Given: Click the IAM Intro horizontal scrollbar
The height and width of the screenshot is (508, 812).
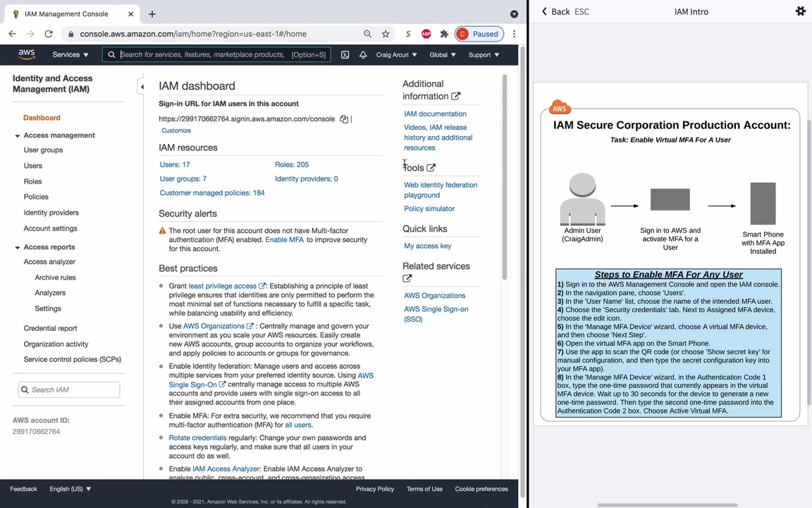Looking at the screenshot, I should point(668,504).
